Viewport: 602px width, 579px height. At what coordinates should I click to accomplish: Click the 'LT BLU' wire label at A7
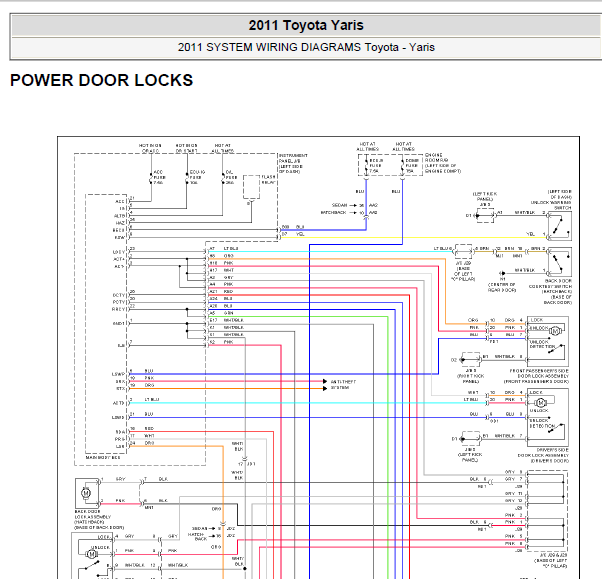[231, 249]
